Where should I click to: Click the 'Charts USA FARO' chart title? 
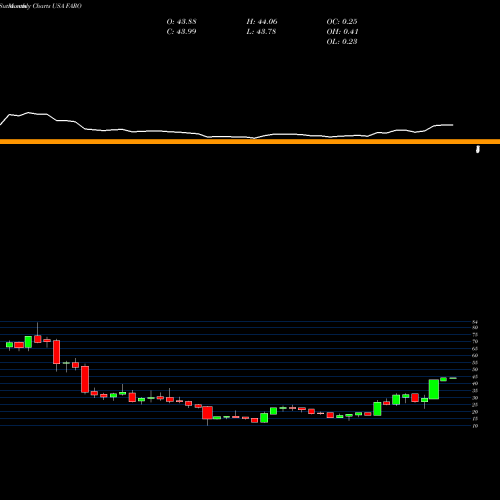(x=57, y=6)
